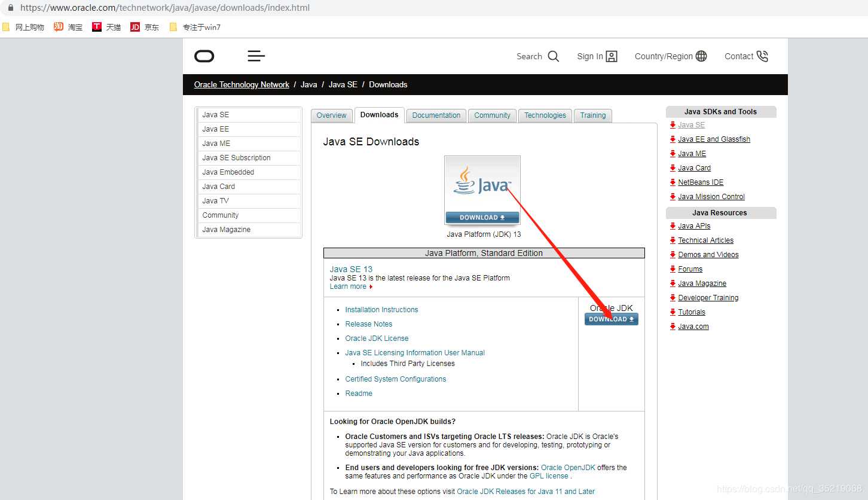Open the NetBeans IDE link
868x500 pixels.
tap(701, 182)
